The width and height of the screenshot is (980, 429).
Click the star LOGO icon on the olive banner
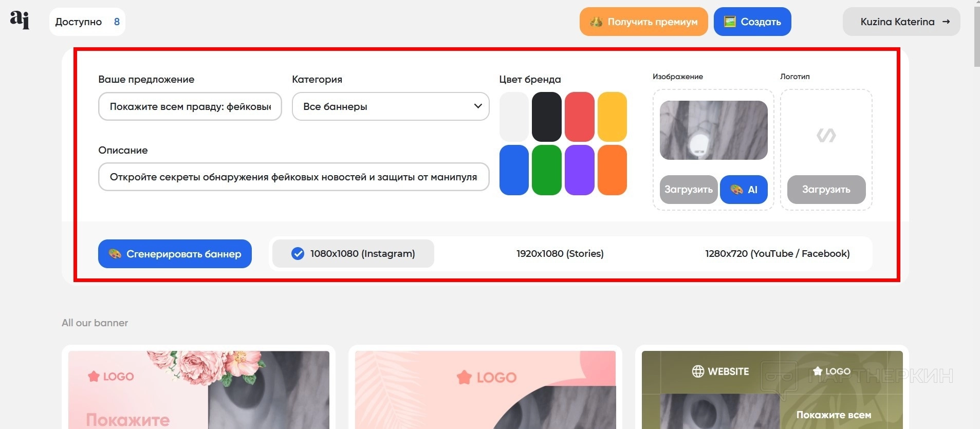click(818, 371)
